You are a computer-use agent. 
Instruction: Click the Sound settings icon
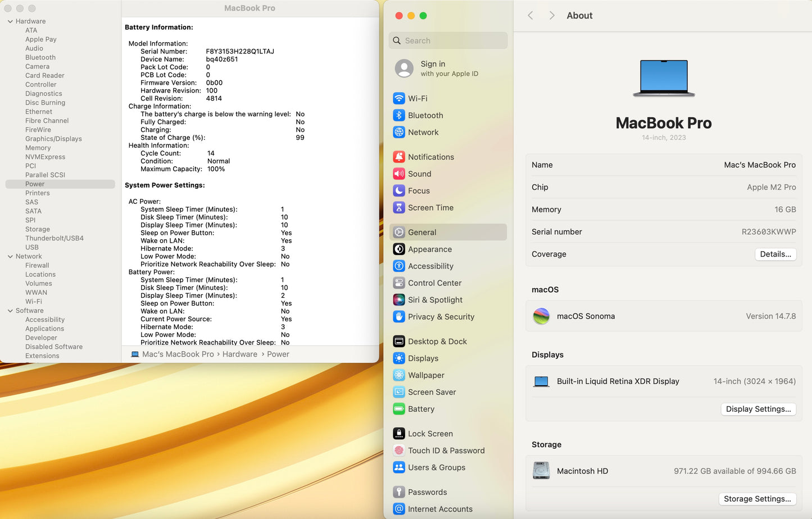point(399,174)
